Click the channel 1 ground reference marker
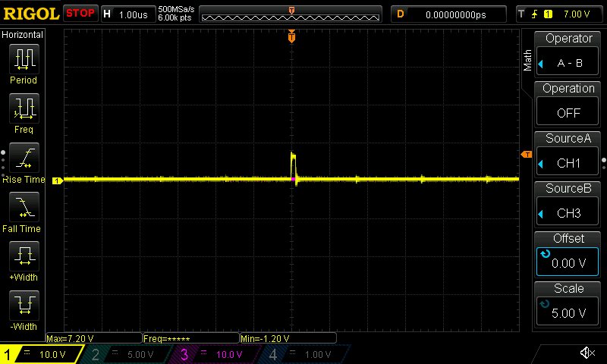The width and height of the screenshot is (607, 364). click(x=58, y=180)
